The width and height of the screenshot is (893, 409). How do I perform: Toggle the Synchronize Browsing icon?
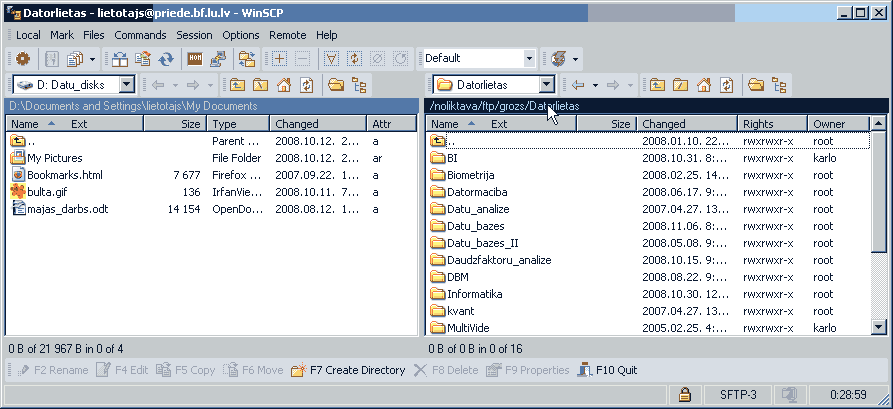(x=247, y=58)
